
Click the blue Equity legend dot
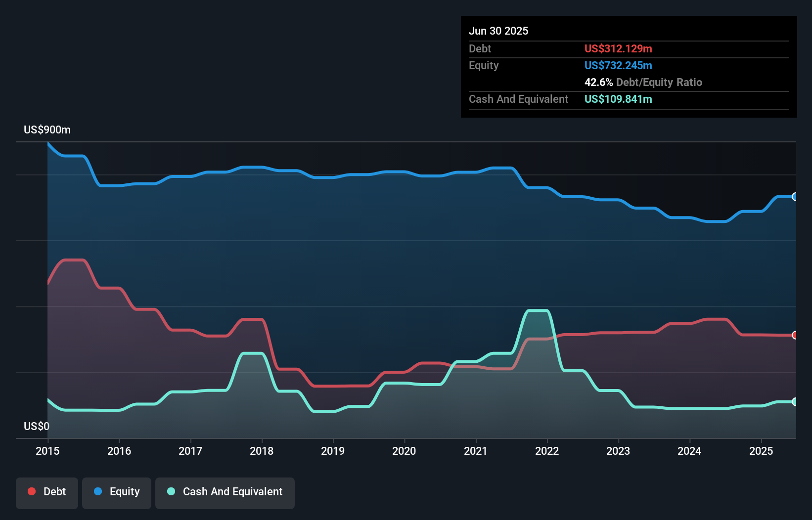click(98, 491)
